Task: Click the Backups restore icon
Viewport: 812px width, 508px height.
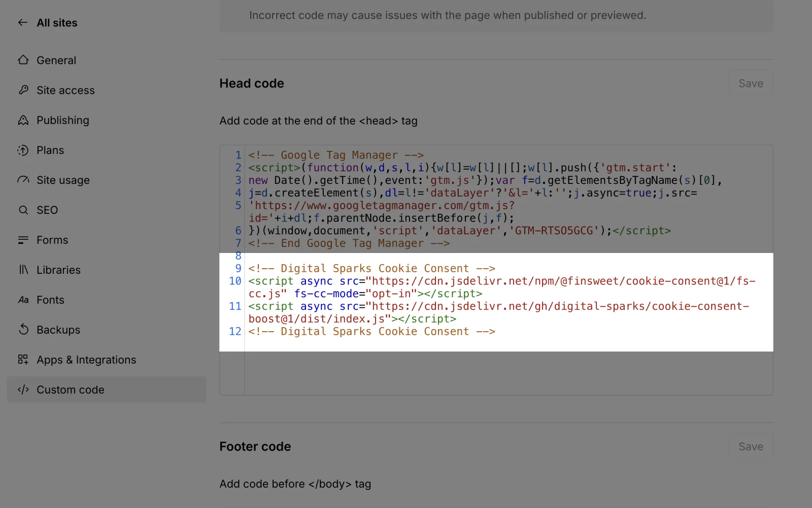Action: 23,330
